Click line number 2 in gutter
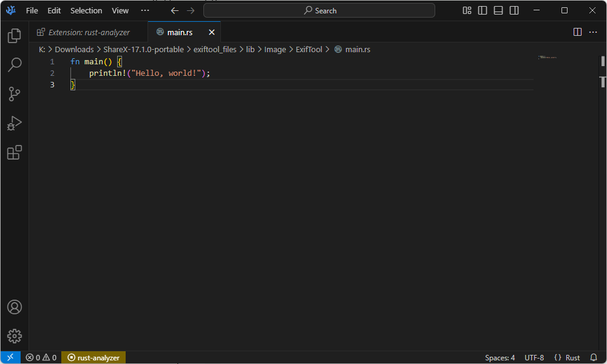Image resolution: width=607 pixels, height=364 pixels. 52,73
